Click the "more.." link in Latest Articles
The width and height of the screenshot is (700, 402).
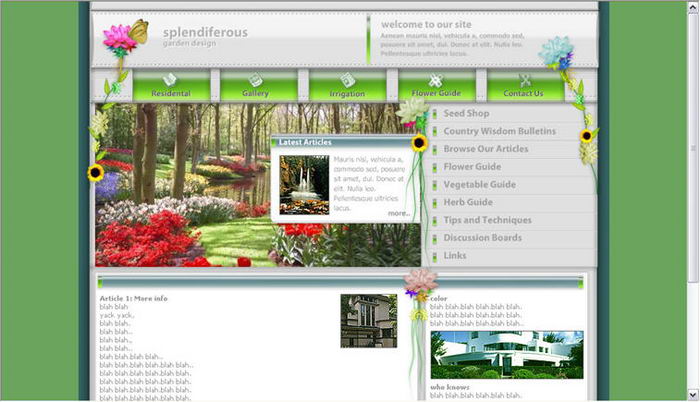click(x=398, y=213)
